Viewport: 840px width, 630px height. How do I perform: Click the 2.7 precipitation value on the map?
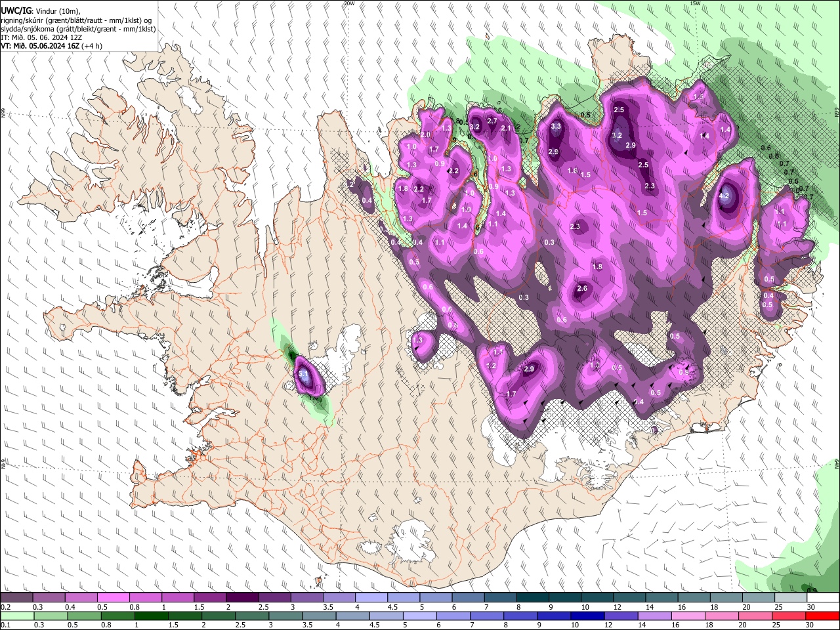coord(492,121)
